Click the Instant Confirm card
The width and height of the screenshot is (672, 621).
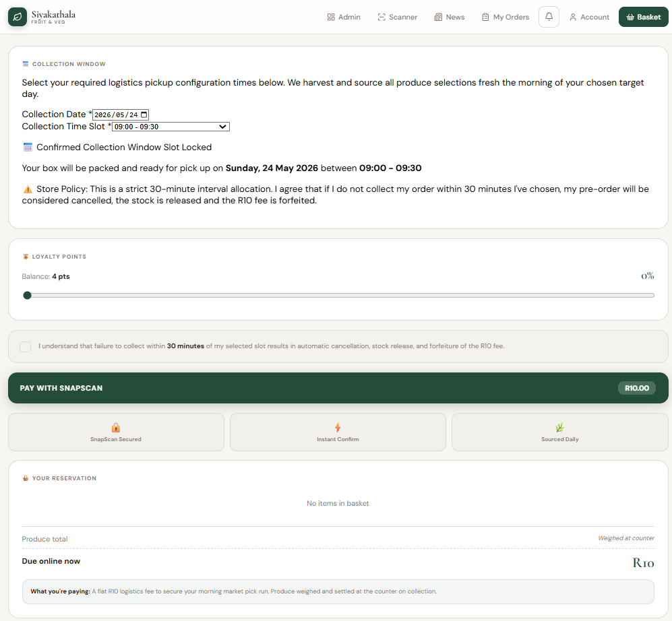tap(338, 432)
